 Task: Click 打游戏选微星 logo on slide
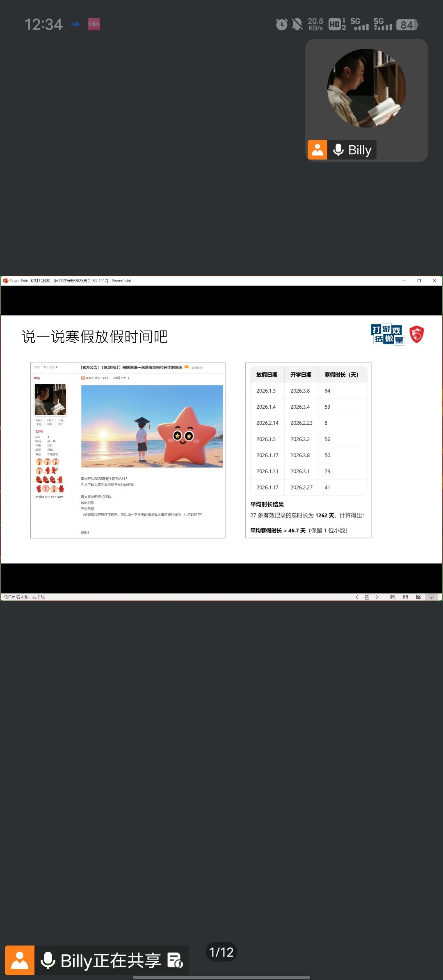point(388,334)
